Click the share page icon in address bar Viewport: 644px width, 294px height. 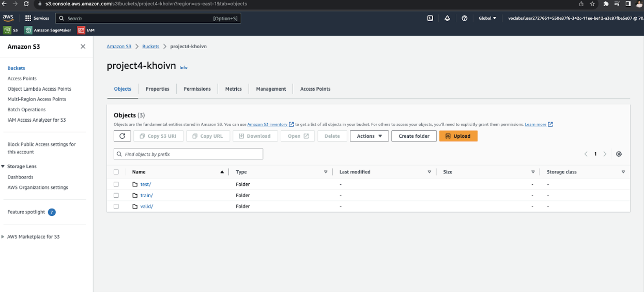(581, 4)
